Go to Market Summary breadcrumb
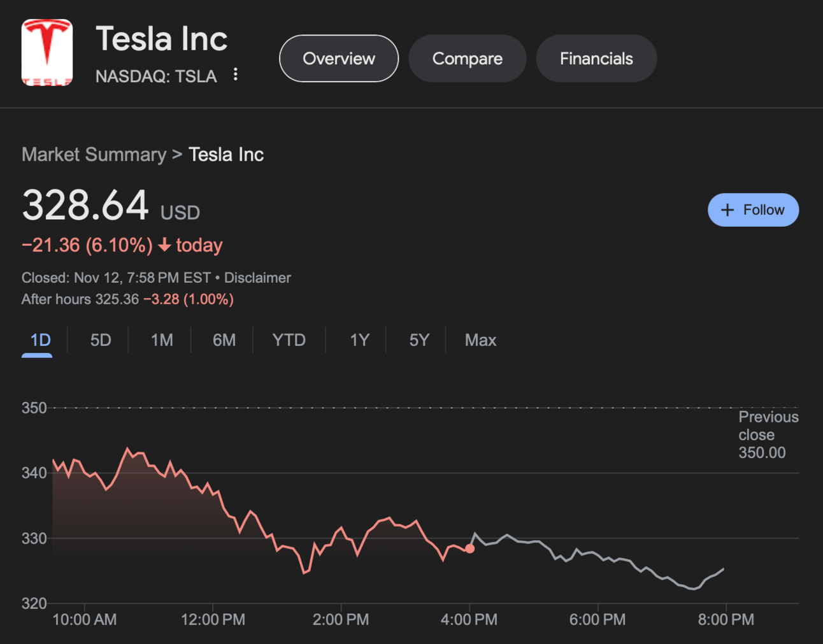Viewport: 823px width, 644px height. tap(94, 154)
